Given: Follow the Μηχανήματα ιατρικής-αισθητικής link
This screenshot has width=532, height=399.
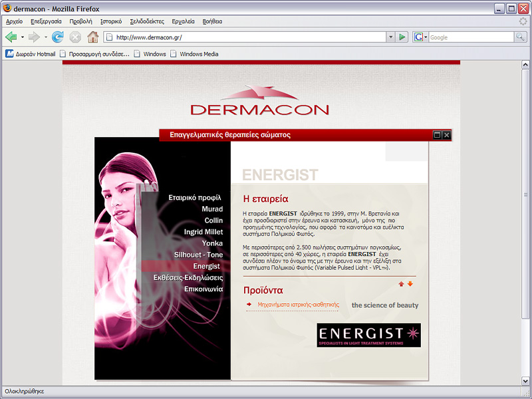Looking at the screenshot, I should 298,305.
